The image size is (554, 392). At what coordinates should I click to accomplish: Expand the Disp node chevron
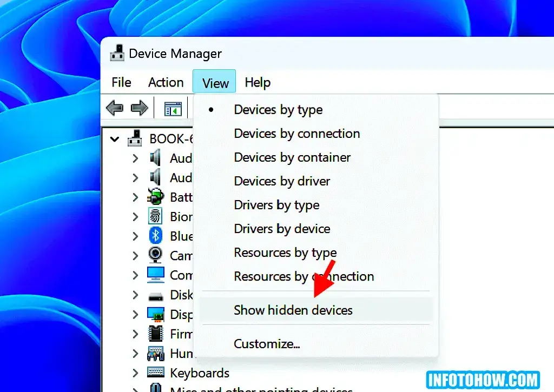pos(135,314)
